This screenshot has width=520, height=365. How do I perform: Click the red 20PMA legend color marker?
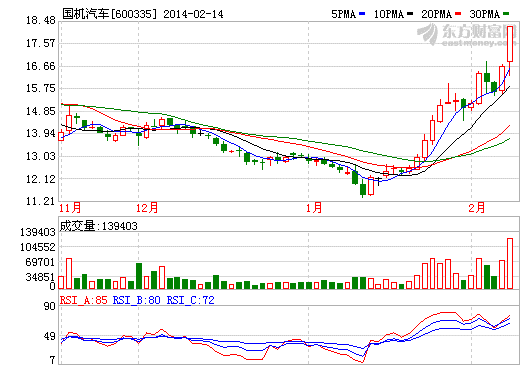[x=458, y=14]
